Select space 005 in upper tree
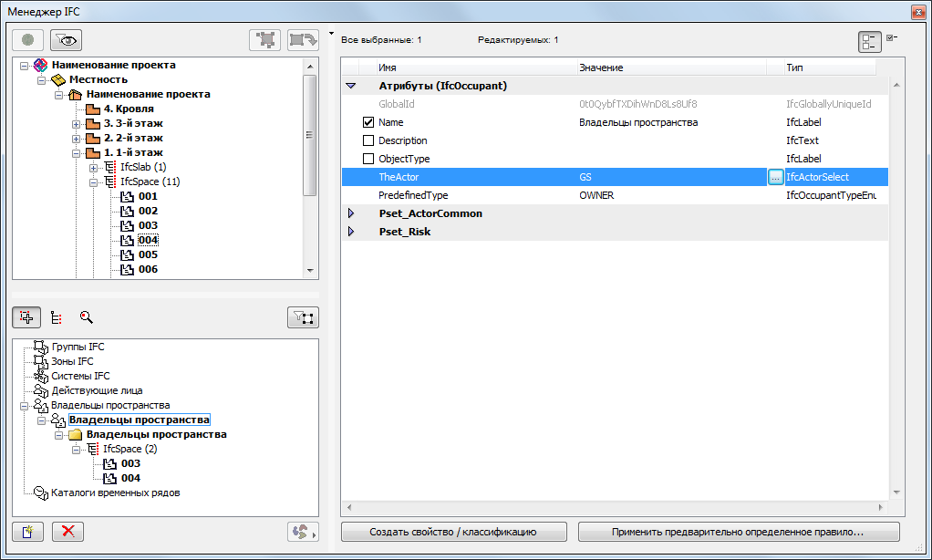Image resolution: width=932 pixels, height=560 pixels. click(148, 254)
